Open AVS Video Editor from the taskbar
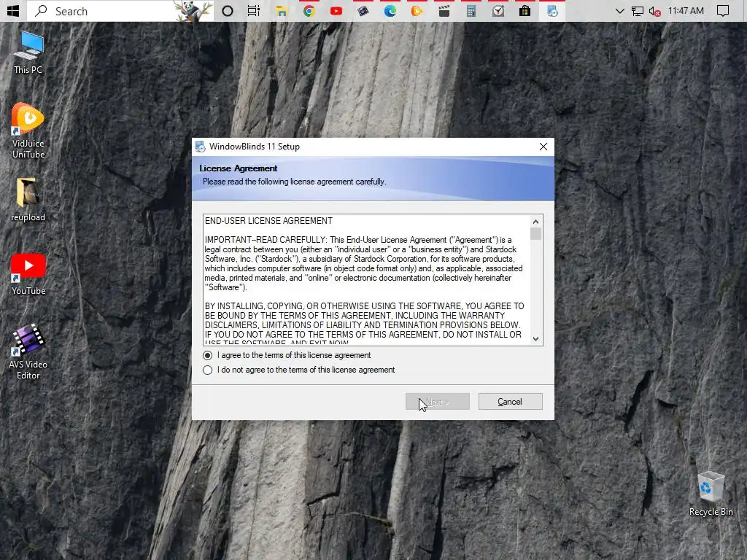This screenshot has height=560, width=747. click(x=363, y=10)
